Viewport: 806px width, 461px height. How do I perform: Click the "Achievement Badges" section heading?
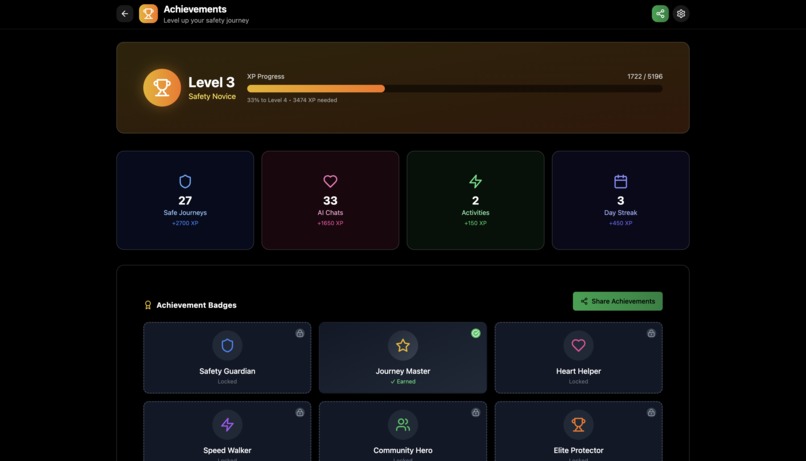[x=196, y=305]
